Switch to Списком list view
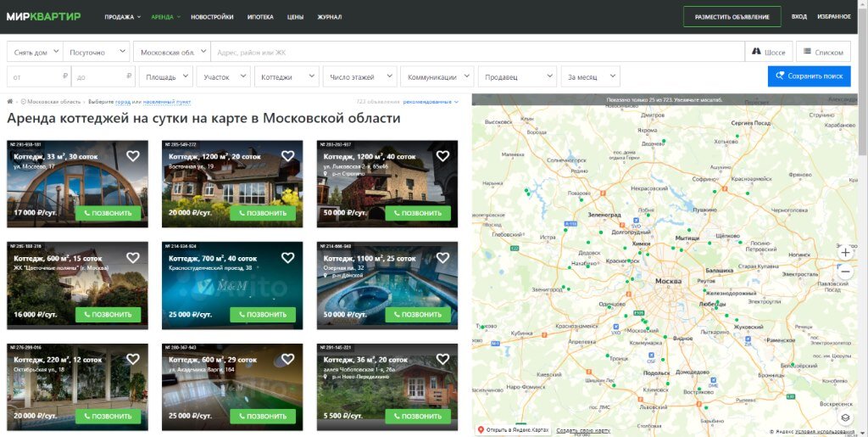Viewport: 868px width, 437px height. coord(823,52)
